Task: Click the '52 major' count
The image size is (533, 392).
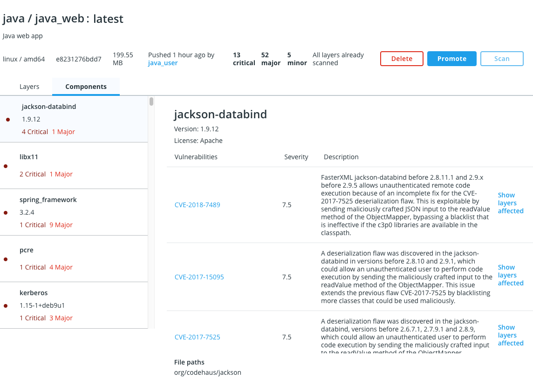Action: [271, 59]
